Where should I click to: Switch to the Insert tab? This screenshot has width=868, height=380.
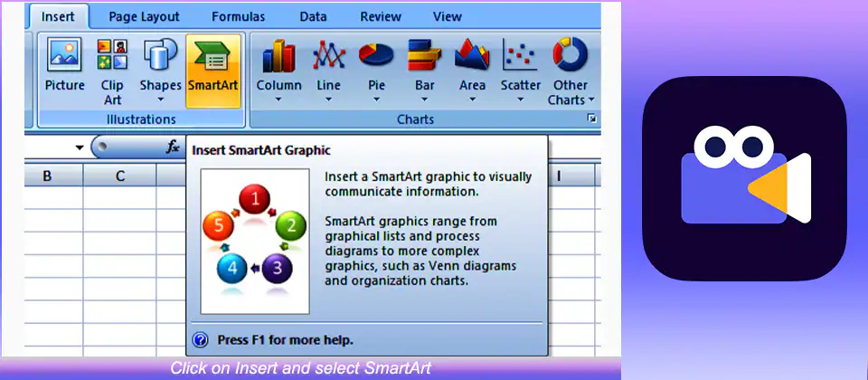click(58, 16)
